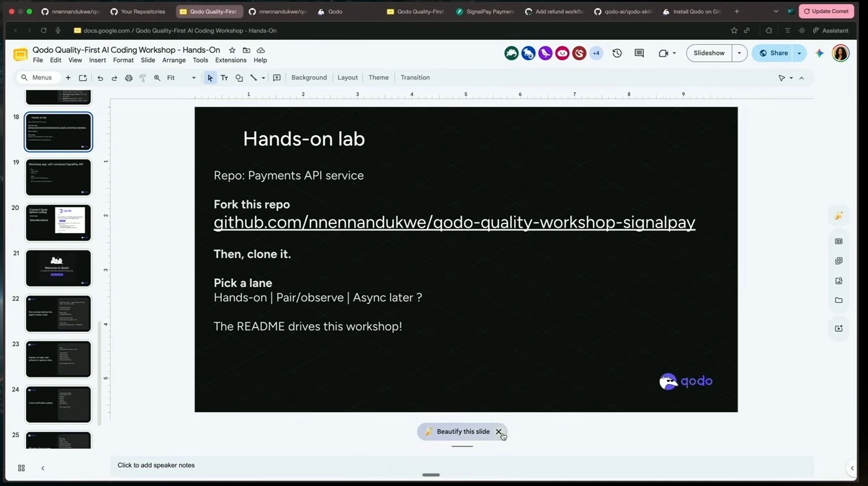Open the browser tab list chevron
The height and width of the screenshot is (486, 868).
776,11
